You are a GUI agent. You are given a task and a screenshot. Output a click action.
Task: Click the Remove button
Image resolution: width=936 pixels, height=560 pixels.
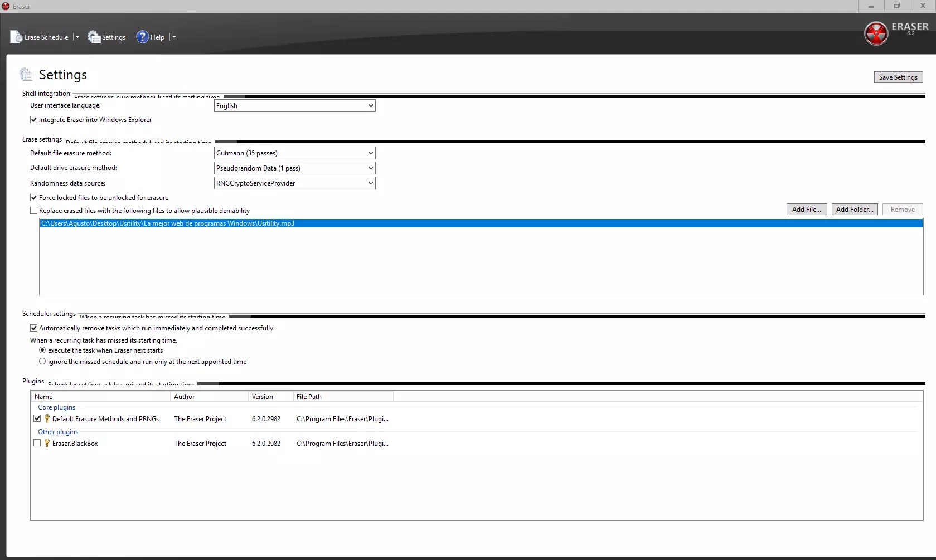[x=903, y=210]
